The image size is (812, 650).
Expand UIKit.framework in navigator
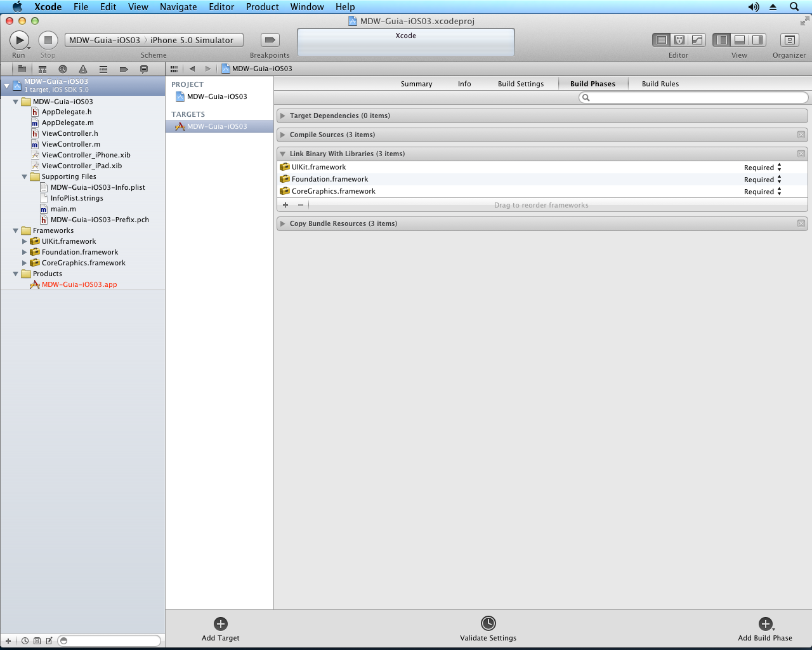(x=25, y=242)
